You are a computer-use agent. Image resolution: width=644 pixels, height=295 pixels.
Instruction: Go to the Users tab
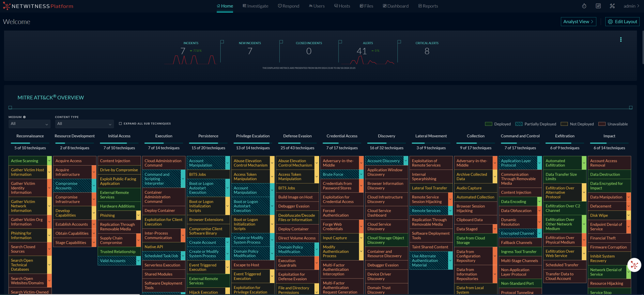[317, 6]
